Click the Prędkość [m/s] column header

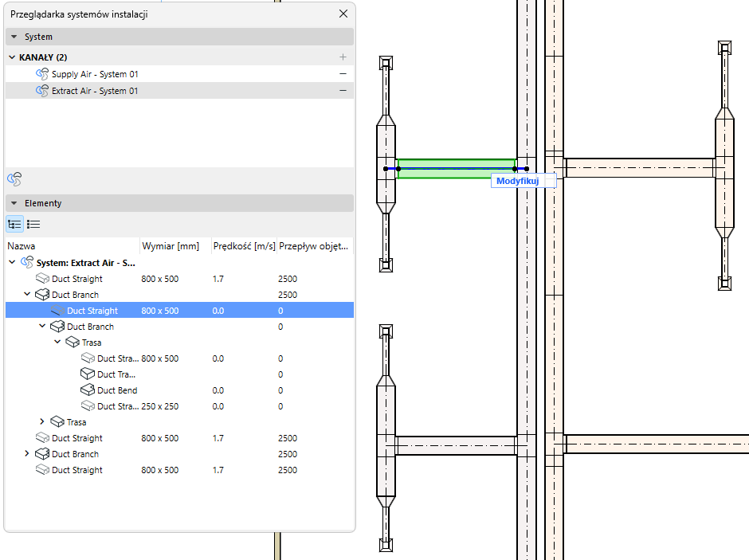tap(243, 246)
